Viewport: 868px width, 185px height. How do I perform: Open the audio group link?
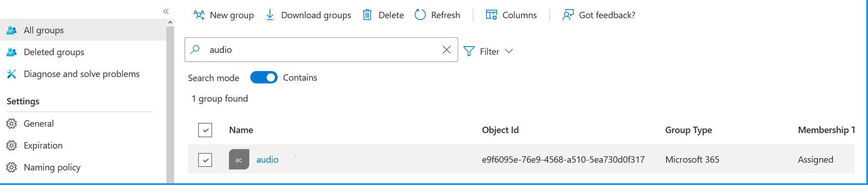tap(267, 159)
